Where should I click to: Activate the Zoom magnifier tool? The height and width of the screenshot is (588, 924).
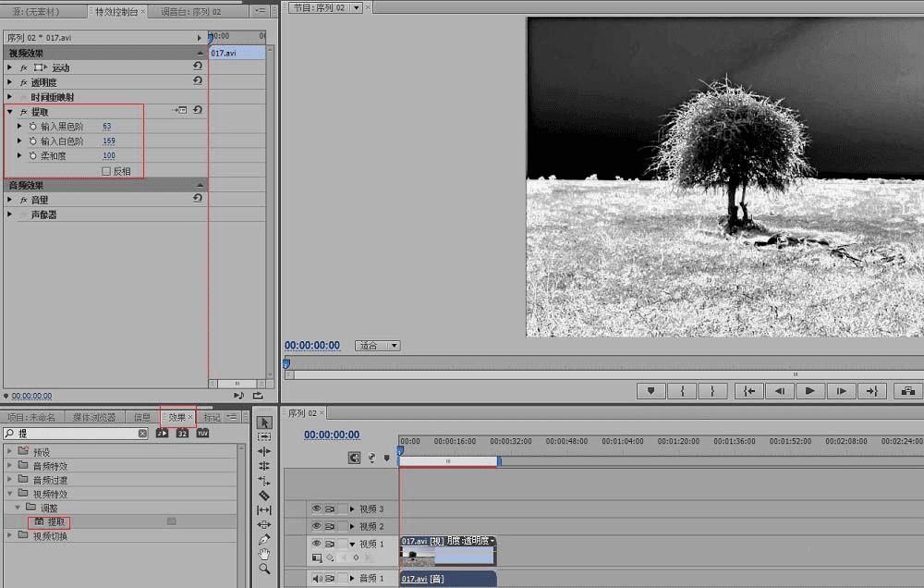pos(264,569)
